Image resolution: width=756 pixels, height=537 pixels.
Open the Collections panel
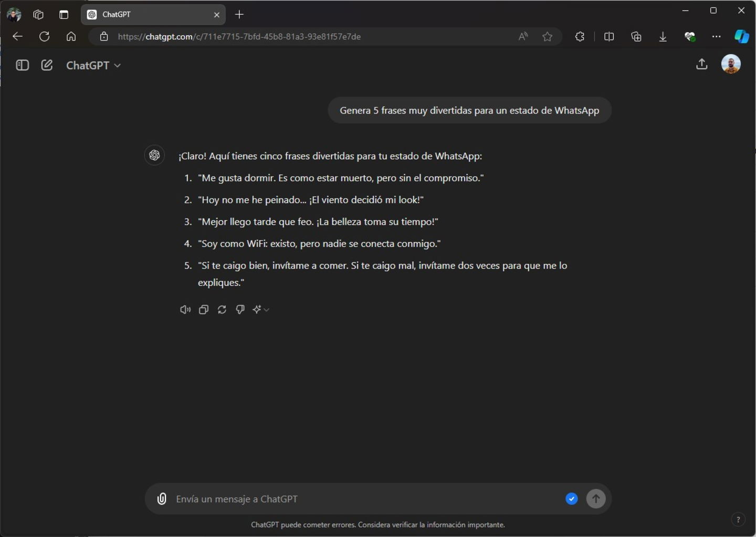(x=636, y=36)
